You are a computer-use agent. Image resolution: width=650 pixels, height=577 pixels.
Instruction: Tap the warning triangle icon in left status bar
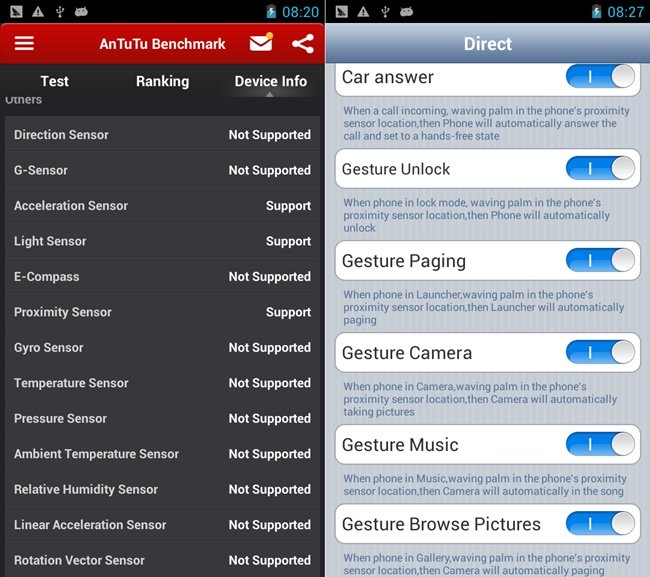click(37, 12)
